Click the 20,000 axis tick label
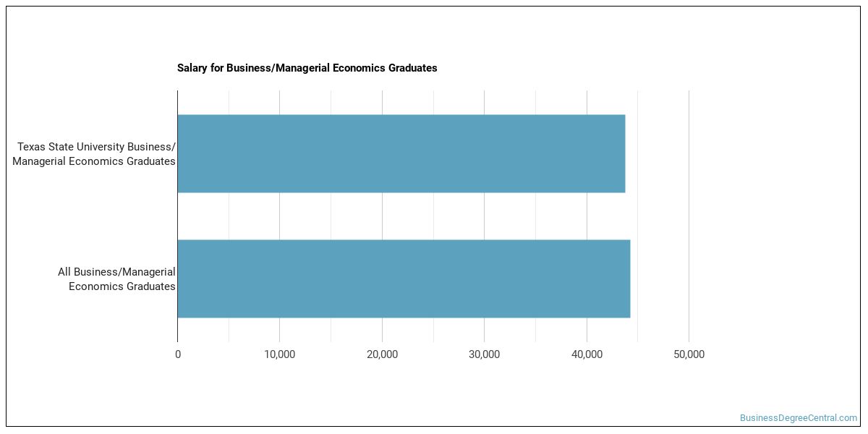 click(x=382, y=354)
